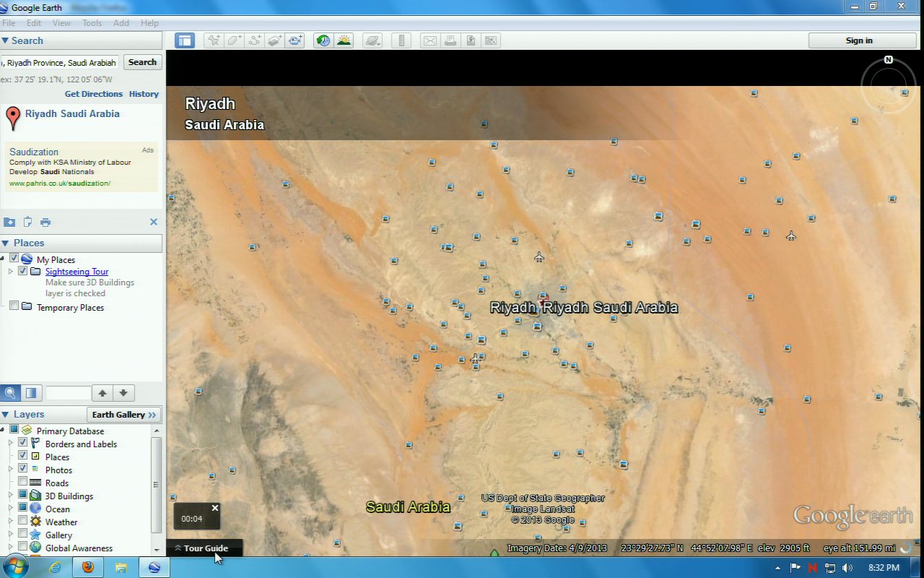
Task: Check the Temporary Places checkbox
Action: 14,307
